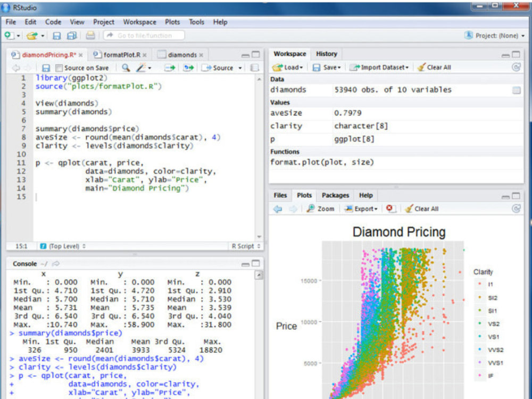Click the console working directory arrow icon
Image resolution: width=532 pixels, height=399 pixels.
point(56,263)
